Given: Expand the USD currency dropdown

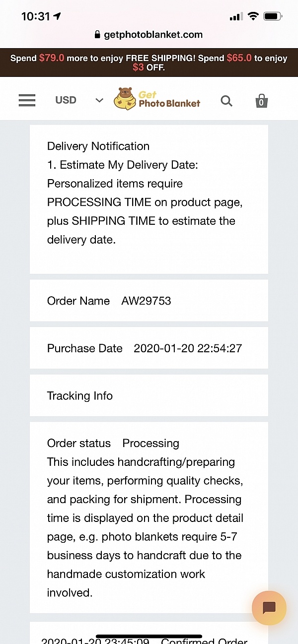Looking at the screenshot, I should coord(66,100).
